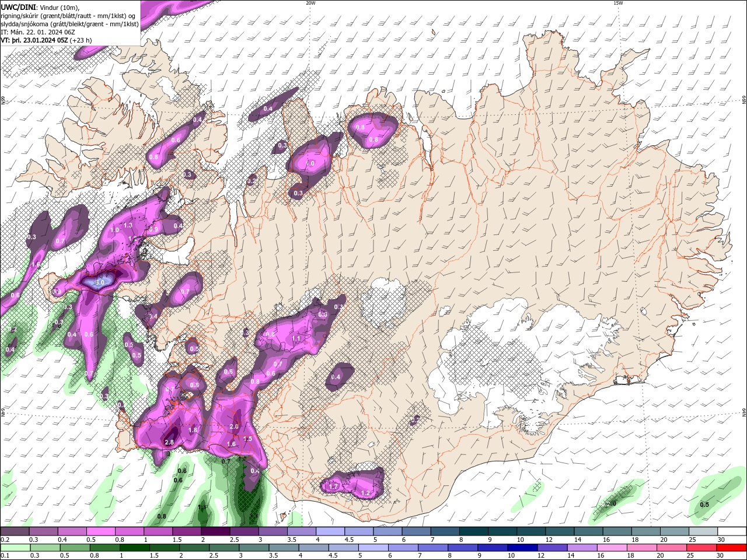The height and width of the screenshot is (560, 747).
Task: Click the 1.5 precipitation value on the map
Action: tap(247, 439)
